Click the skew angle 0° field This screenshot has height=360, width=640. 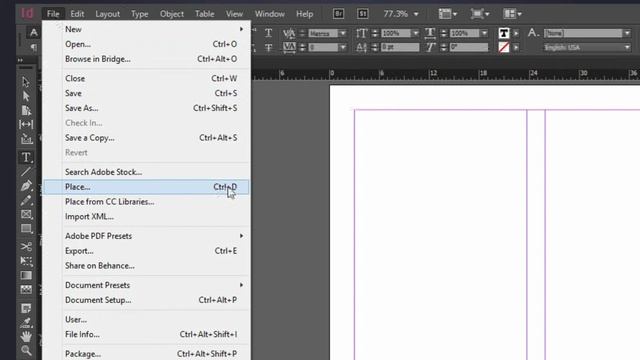click(469, 47)
